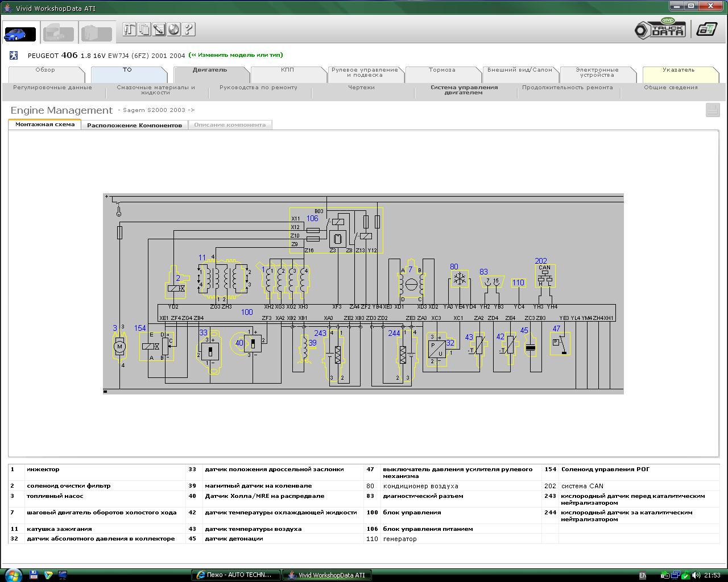Click legend entry кондиционер воздуха
Screen dimensions: 728x582
420,486
